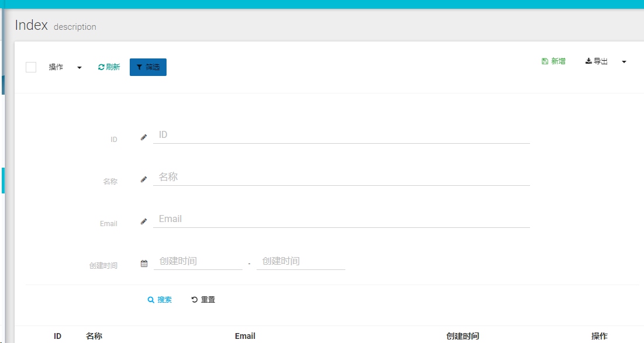Click the 导出 export button

596,61
